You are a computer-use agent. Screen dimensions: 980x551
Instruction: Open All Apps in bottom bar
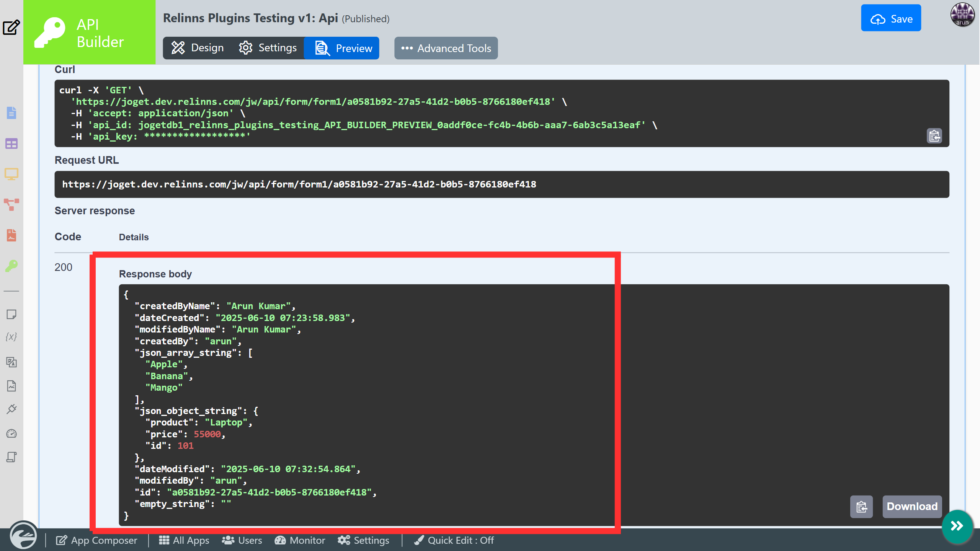pos(184,540)
